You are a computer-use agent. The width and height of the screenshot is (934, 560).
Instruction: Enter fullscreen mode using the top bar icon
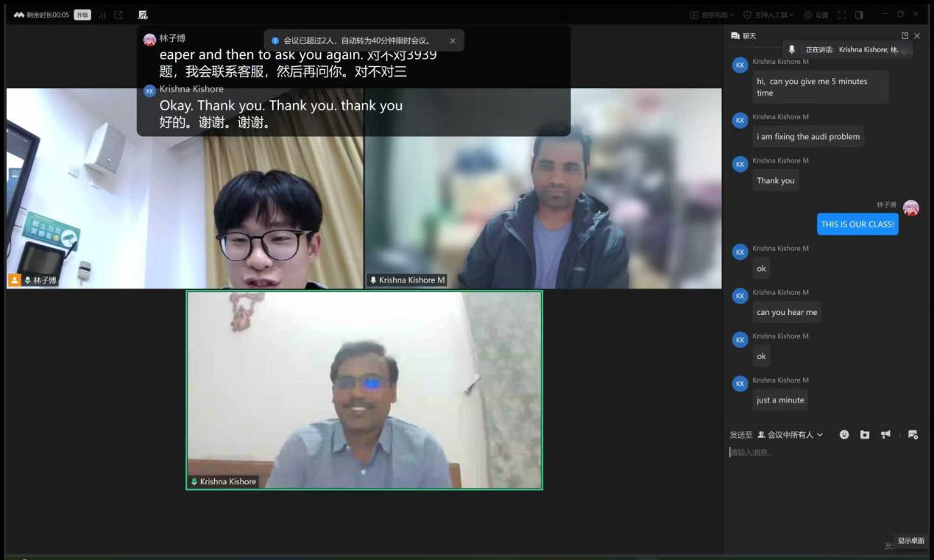point(842,15)
